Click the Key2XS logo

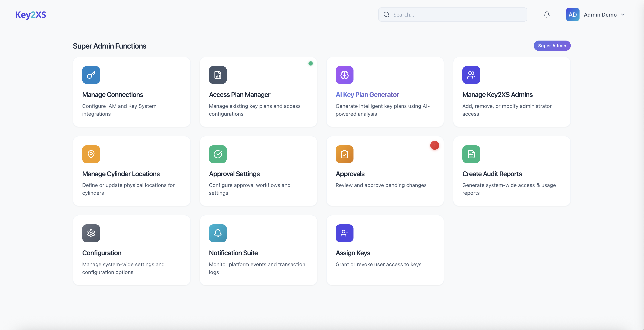tap(31, 15)
